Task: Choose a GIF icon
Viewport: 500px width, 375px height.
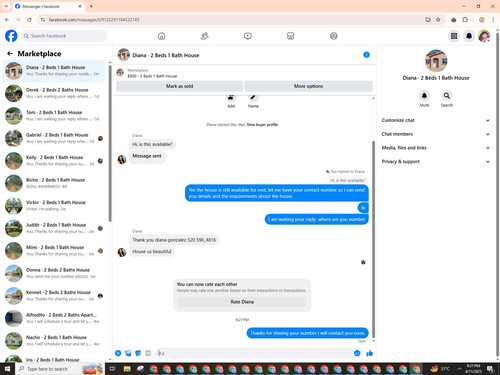Action: [x=148, y=353]
